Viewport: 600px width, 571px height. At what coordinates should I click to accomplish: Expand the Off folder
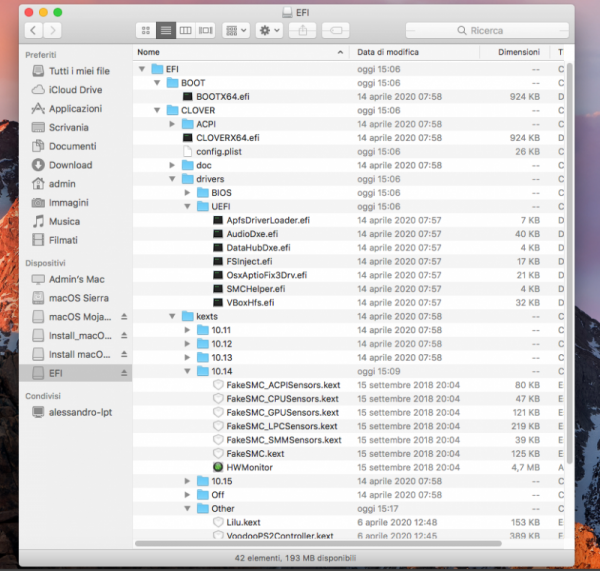tap(187, 495)
